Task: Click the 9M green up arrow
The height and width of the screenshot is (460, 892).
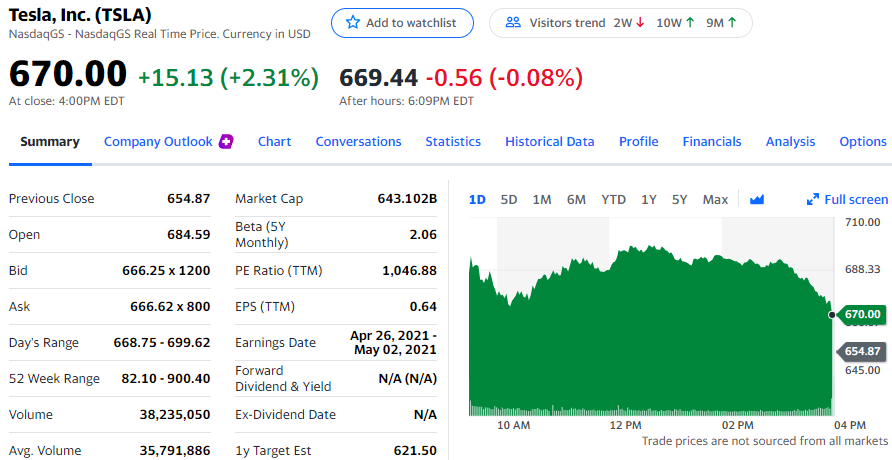Action: pyautogui.click(x=732, y=23)
